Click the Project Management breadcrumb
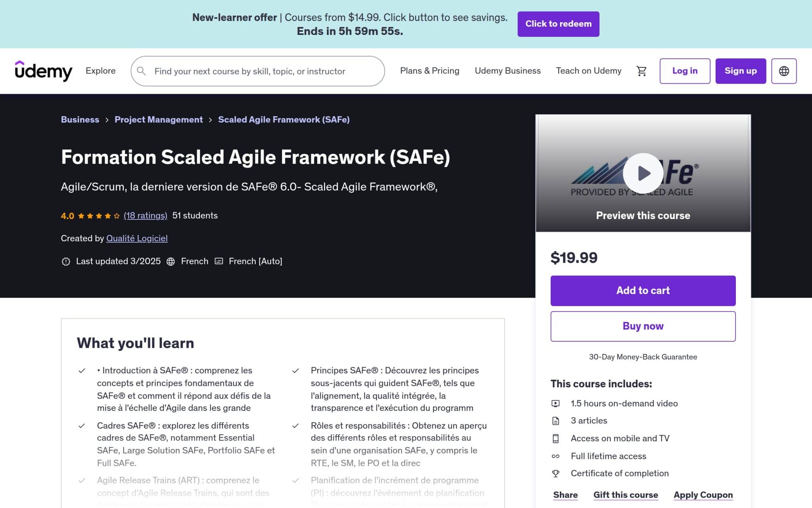The image size is (812, 508). (x=159, y=119)
